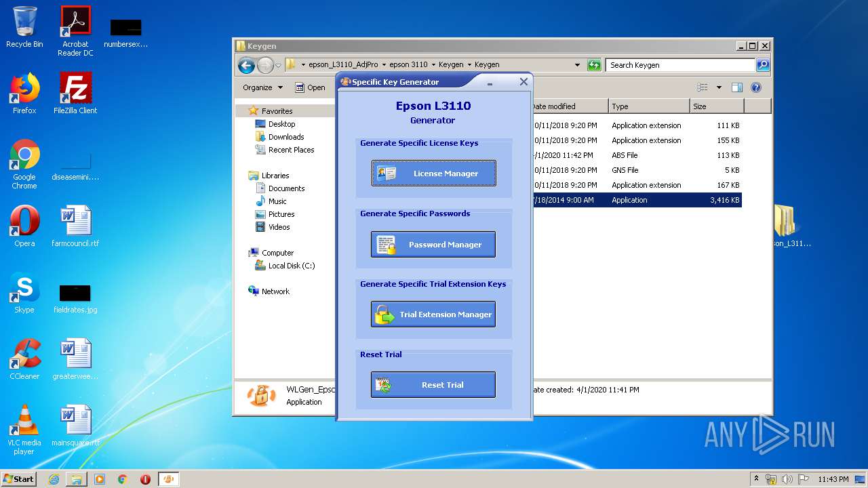Select Desktop in navigation pane
Viewport: 868px width, 488px height.
[x=281, y=124]
